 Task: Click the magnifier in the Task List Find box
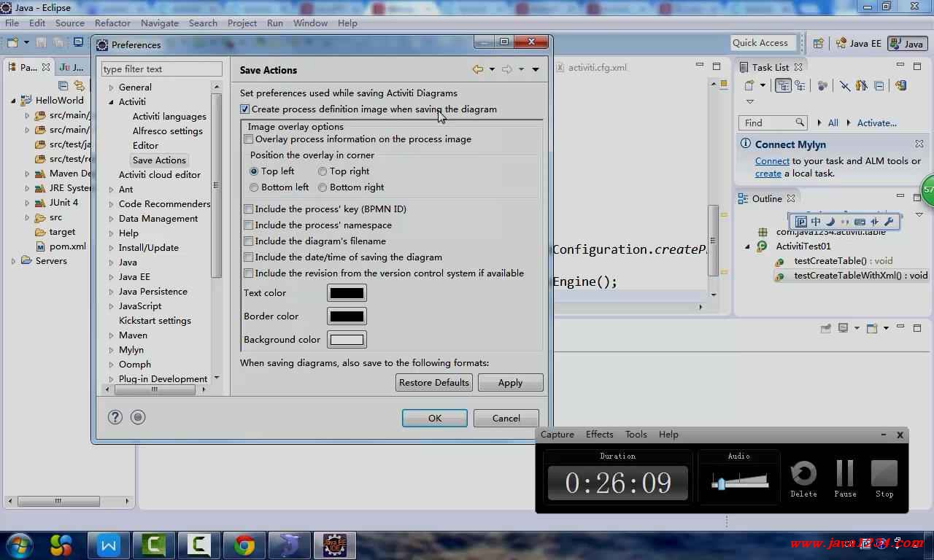(800, 122)
